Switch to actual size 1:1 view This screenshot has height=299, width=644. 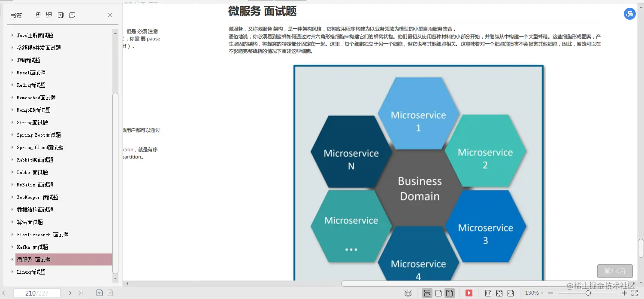click(x=489, y=293)
